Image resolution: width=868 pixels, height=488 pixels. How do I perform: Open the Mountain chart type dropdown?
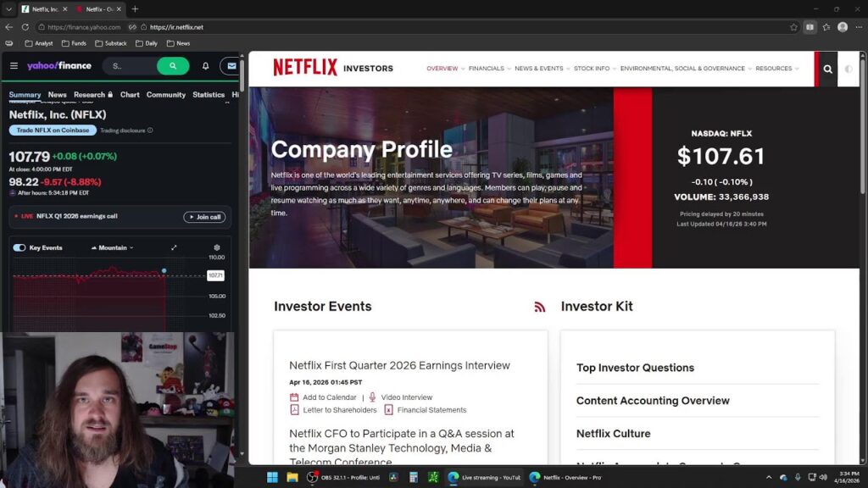tap(113, 248)
